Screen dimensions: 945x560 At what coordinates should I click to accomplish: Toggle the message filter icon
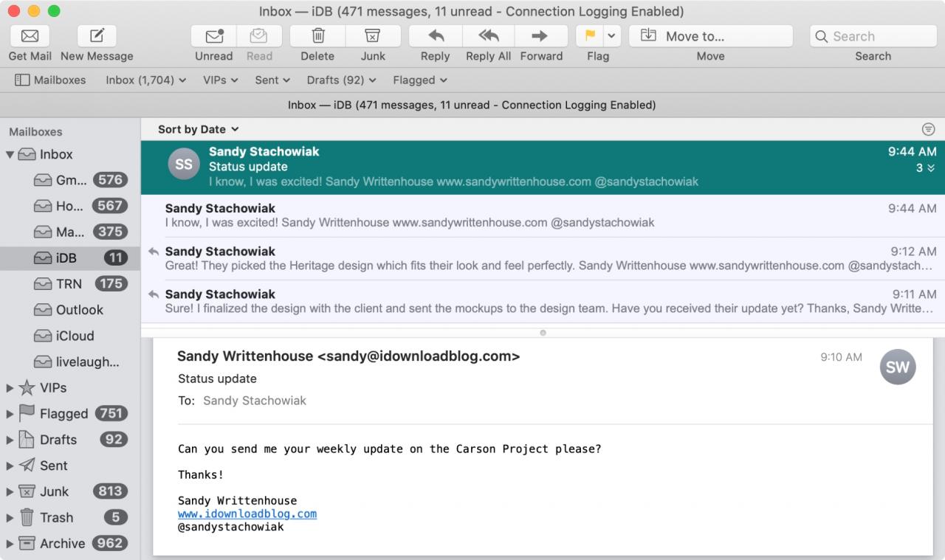point(929,129)
